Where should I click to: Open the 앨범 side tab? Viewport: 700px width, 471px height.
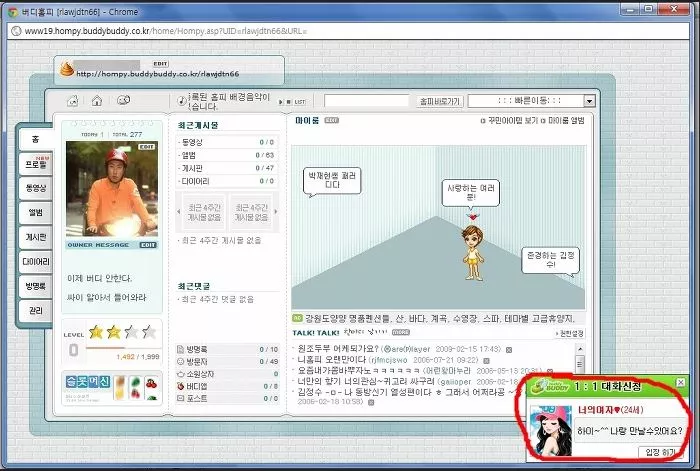tap(36, 213)
